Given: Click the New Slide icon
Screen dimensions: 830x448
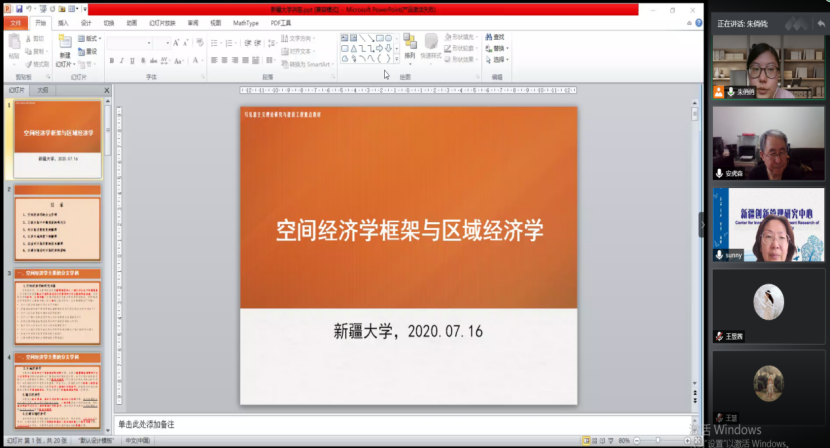Looking at the screenshot, I should point(65,42).
